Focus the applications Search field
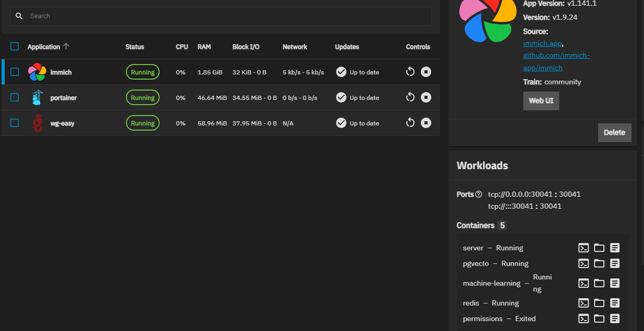Screen dimensions: 644x331 221,16
